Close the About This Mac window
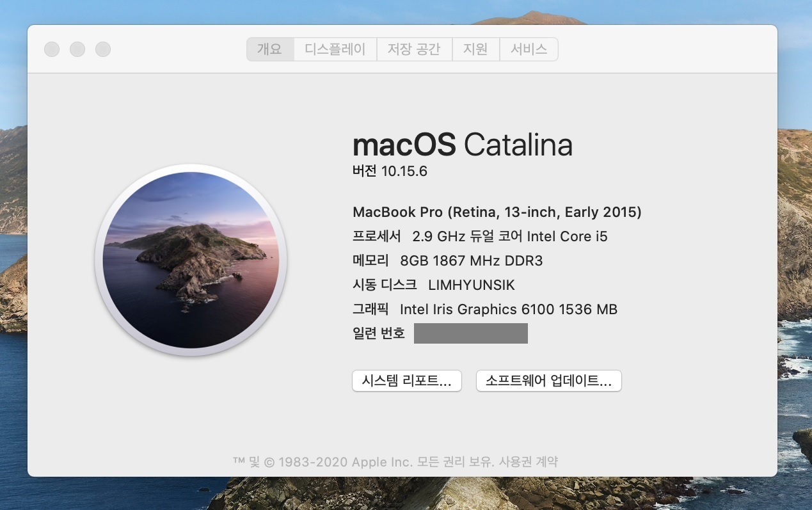The width and height of the screenshot is (812, 510). [52, 49]
